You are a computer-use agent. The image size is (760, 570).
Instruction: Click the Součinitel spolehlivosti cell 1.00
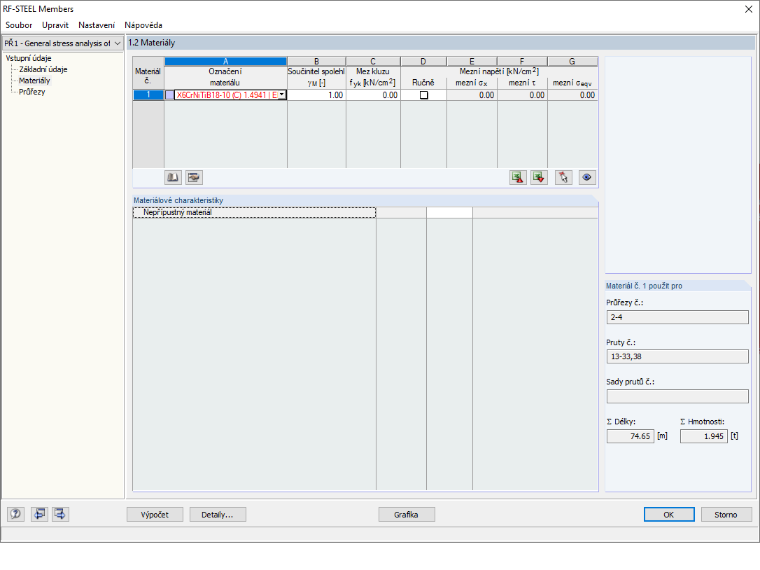coord(317,95)
